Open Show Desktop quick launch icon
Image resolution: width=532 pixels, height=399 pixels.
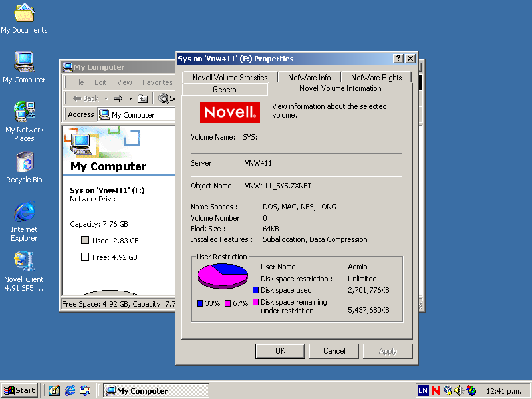pos(55,390)
